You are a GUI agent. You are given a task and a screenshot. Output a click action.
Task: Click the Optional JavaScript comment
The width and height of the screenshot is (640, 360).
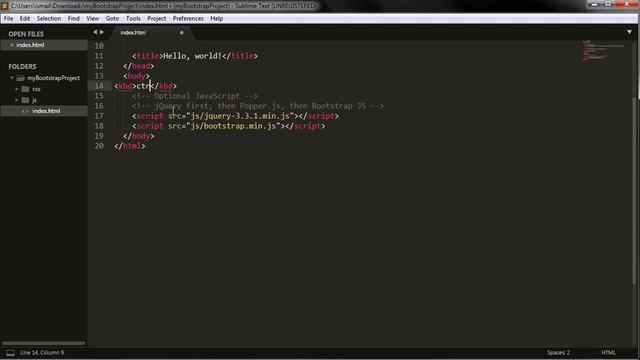[195, 96]
